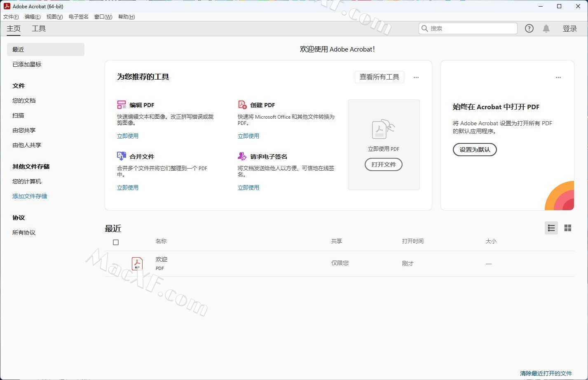Click the 登录 sign-in button
The image size is (588, 380).
pyautogui.click(x=570, y=28)
